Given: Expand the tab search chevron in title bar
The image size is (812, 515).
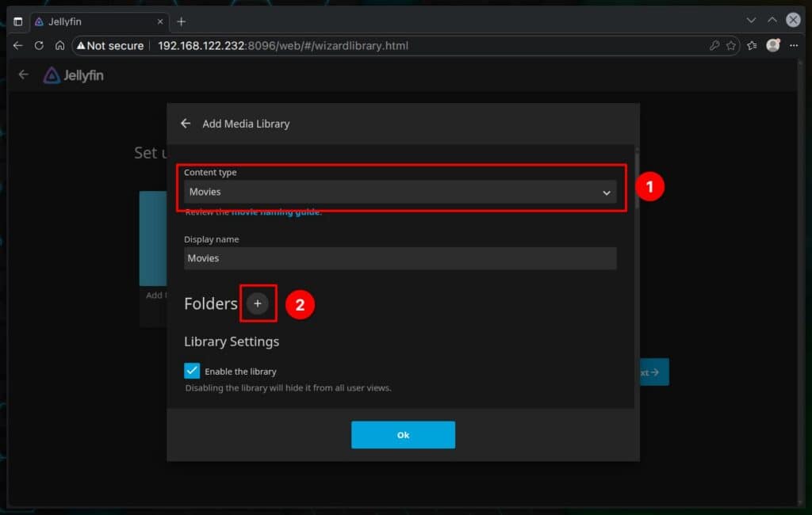Looking at the screenshot, I should click(x=751, y=20).
